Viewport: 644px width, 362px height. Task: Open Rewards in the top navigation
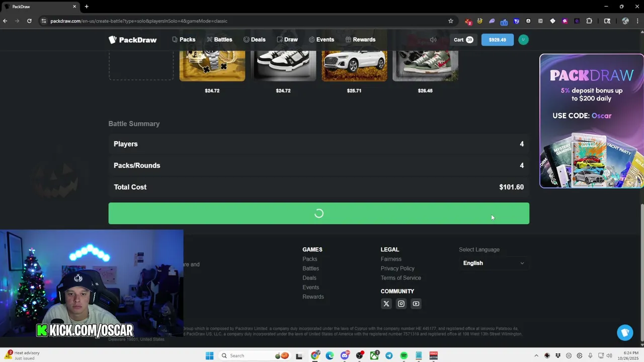(x=360, y=40)
